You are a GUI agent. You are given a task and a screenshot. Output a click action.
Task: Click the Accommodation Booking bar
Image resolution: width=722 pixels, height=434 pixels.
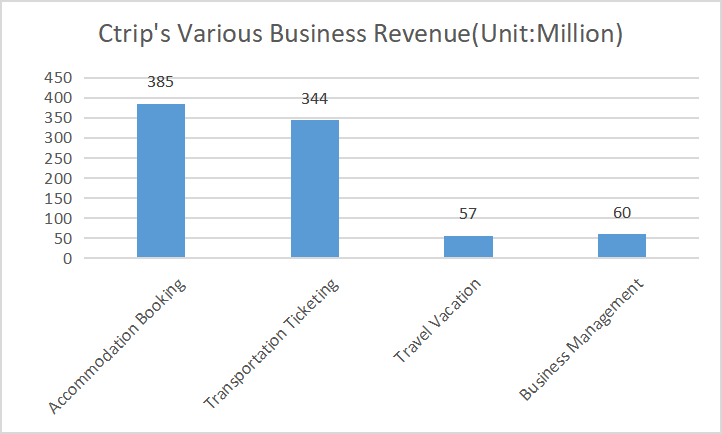coord(161,181)
